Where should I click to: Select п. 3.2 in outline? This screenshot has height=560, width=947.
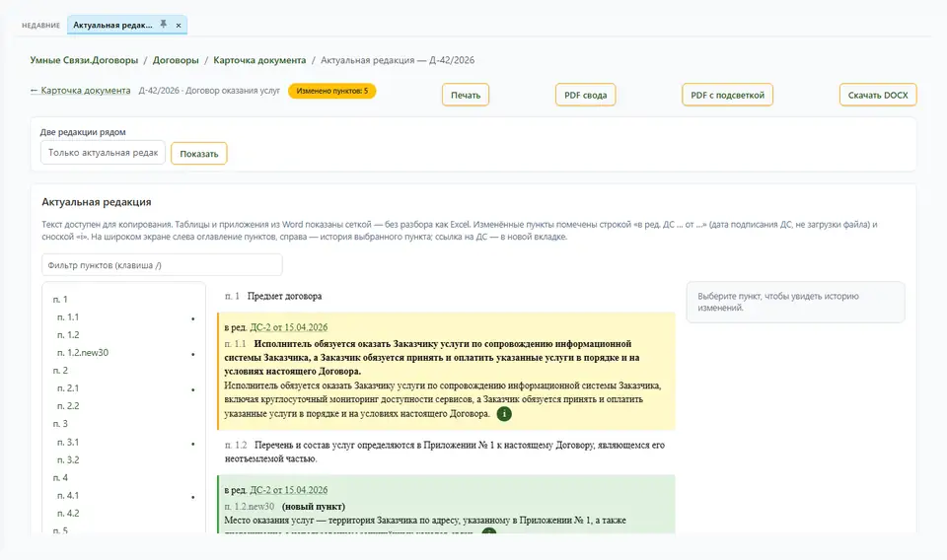point(68,459)
